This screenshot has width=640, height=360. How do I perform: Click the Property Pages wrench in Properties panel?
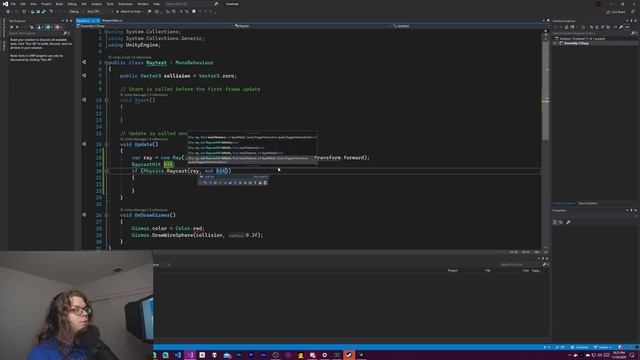pyautogui.click(x=569, y=222)
